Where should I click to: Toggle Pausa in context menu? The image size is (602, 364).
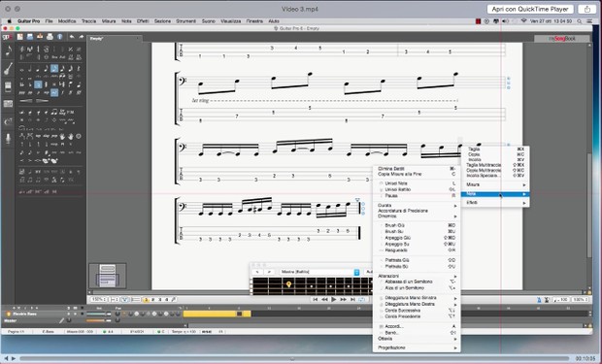[x=417, y=196]
